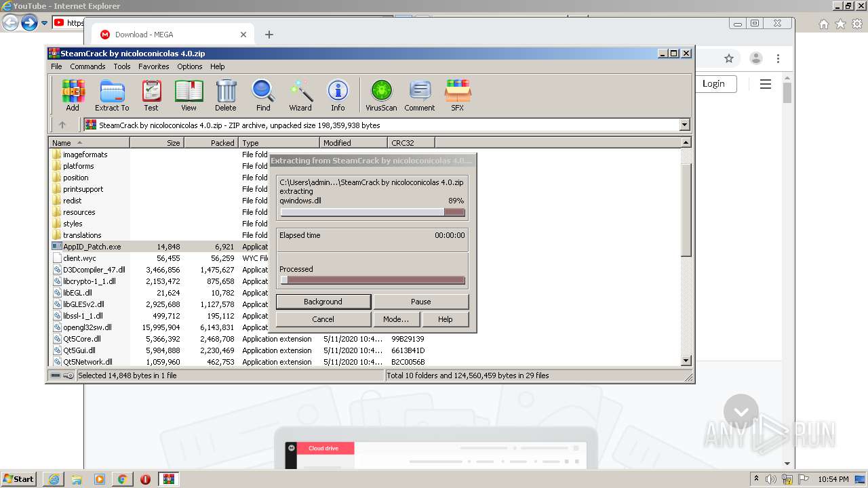Select the platforms folder
Viewport: 868px width, 488px height.
78,166
